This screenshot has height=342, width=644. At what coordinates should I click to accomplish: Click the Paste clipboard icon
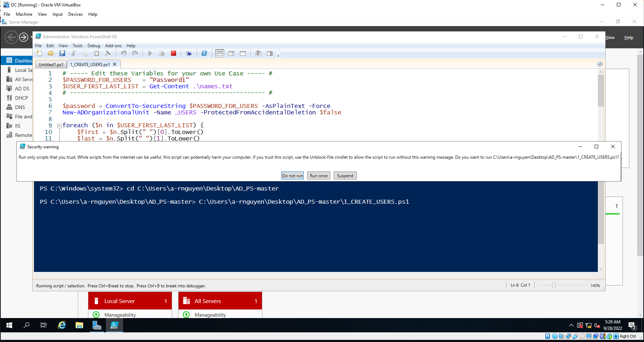97,54
